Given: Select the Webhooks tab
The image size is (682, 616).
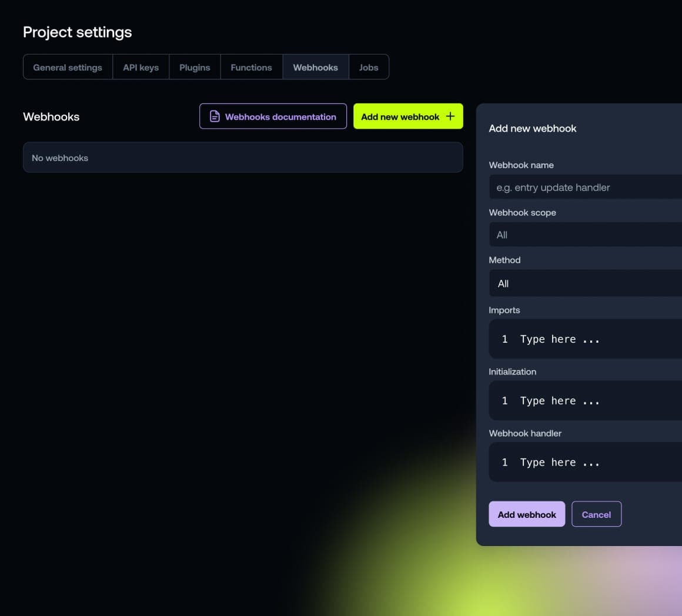Looking at the screenshot, I should click(x=315, y=67).
